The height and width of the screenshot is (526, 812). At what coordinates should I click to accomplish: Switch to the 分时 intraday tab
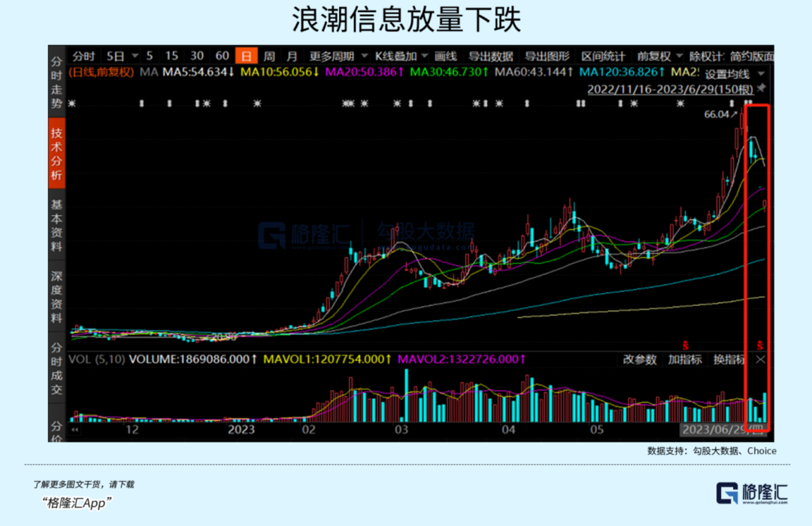click(83, 56)
